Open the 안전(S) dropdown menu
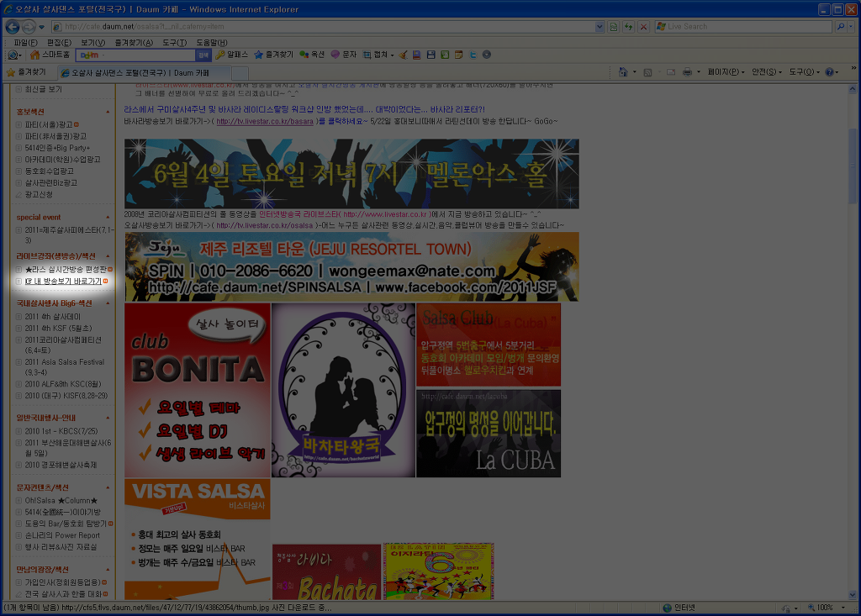The width and height of the screenshot is (861, 616). (767, 72)
